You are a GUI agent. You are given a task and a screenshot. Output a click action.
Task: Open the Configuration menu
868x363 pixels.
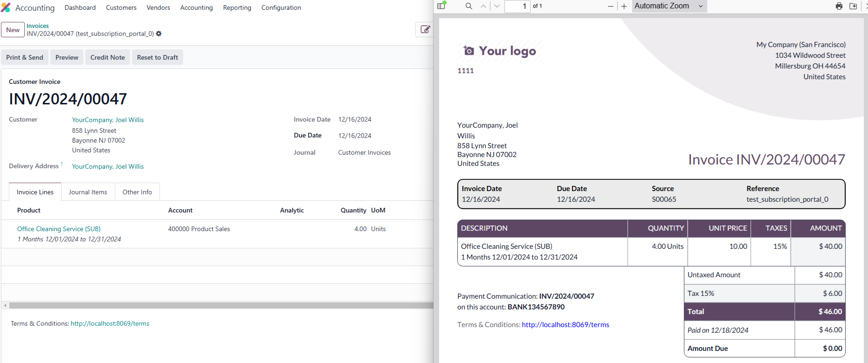pyautogui.click(x=281, y=7)
